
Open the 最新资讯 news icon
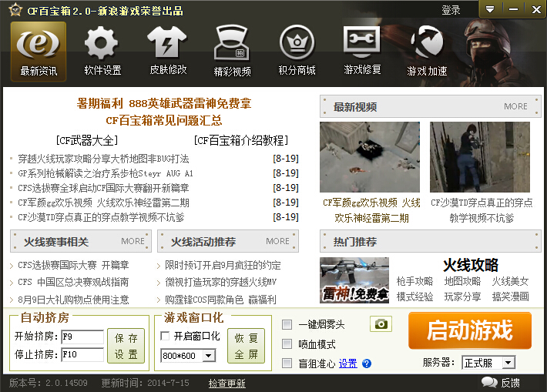(39, 52)
